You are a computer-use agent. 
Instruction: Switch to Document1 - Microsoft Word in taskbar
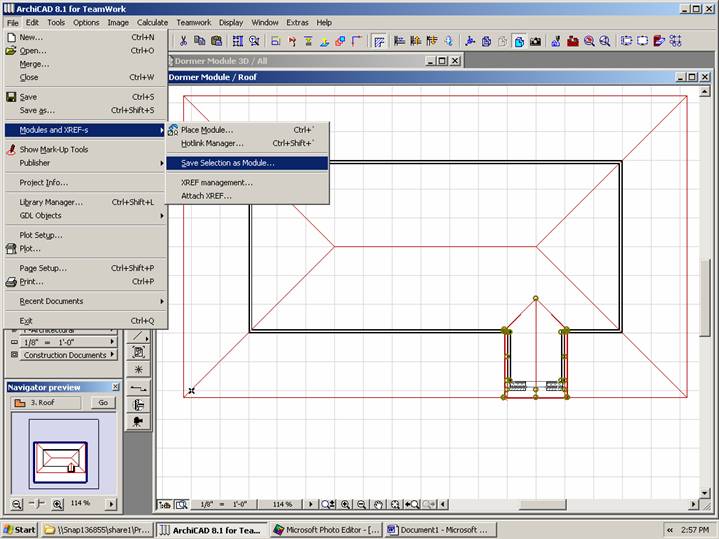coord(441,530)
